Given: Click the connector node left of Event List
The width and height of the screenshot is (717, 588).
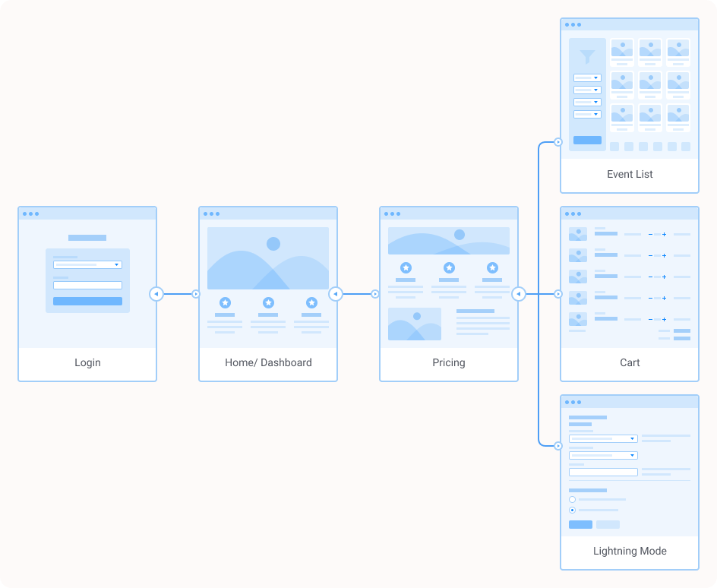Looking at the screenshot, I should (557, 141).
